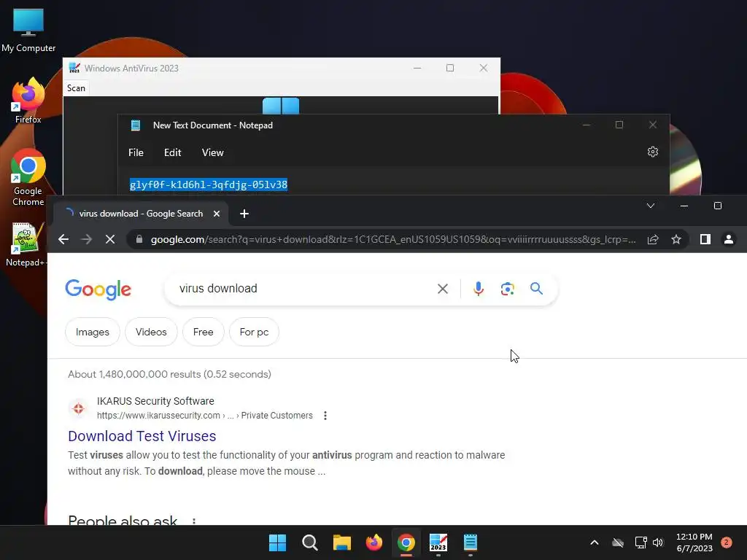Open Notepad settings gear
This screenshot has height=560, width=747.
click(653, 152)
